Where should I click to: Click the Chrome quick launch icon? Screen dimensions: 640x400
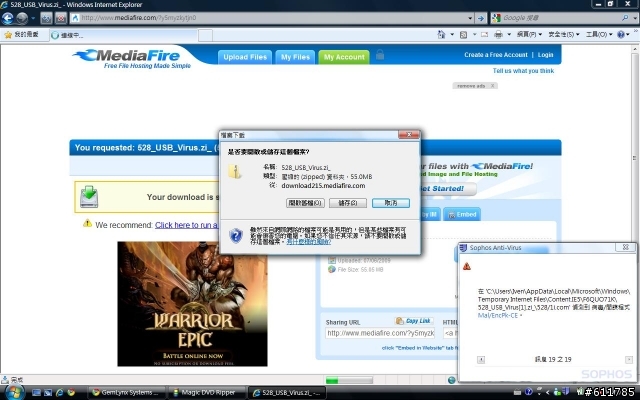[x=71, y=393]
